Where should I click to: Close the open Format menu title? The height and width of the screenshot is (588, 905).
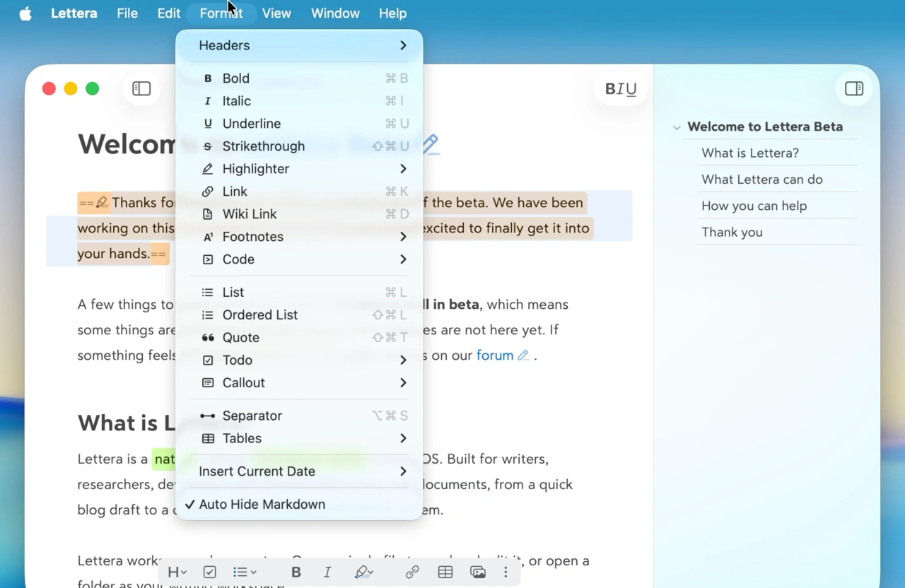221,13
